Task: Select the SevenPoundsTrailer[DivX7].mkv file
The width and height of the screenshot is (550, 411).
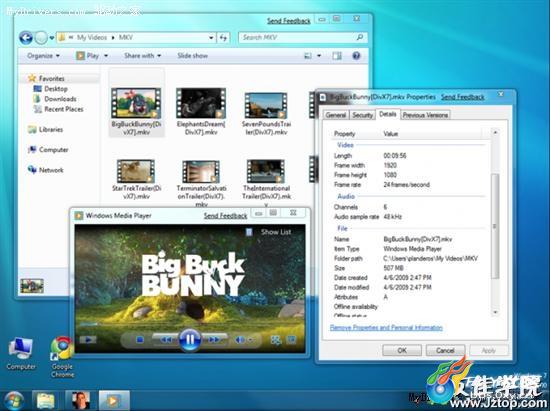Action: pyautogui.click(x=266, y=114)
